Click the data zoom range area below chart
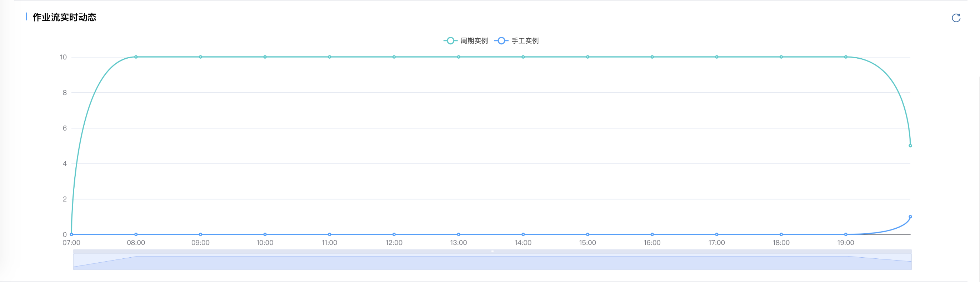The width and height of the screenshot is (980, 282). coord(492,262)
